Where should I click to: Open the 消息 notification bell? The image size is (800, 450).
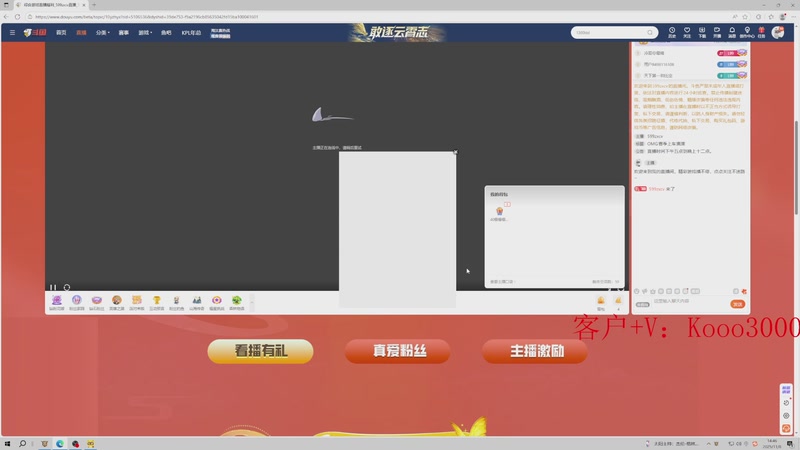[x=732, y=33]
